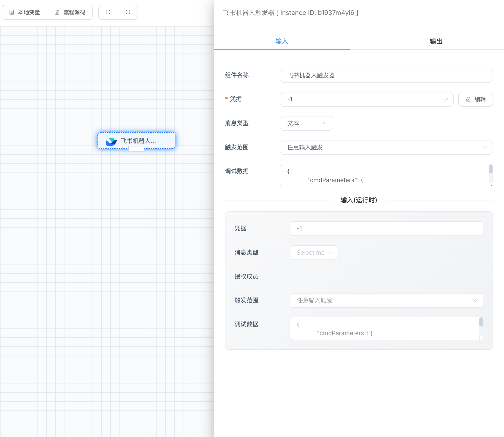Click the upper 调试数据 textarea scrollbar
The width and height of the screenshot is (504, 437).
pos(490,169)
